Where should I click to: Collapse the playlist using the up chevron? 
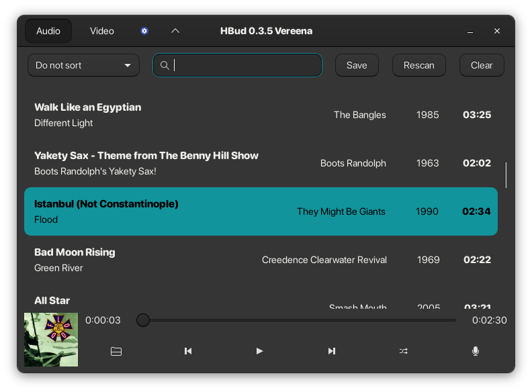pyautogui.click(x=175, y=31)
